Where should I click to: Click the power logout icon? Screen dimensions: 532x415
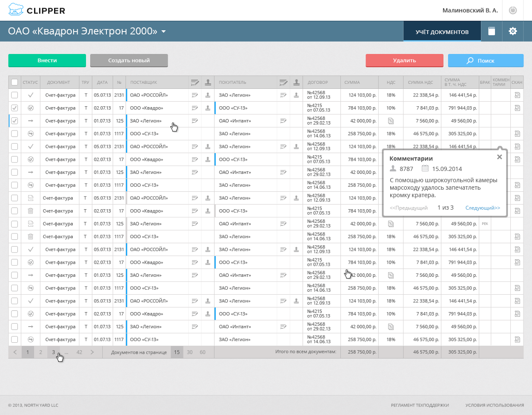tap(513, 10)
